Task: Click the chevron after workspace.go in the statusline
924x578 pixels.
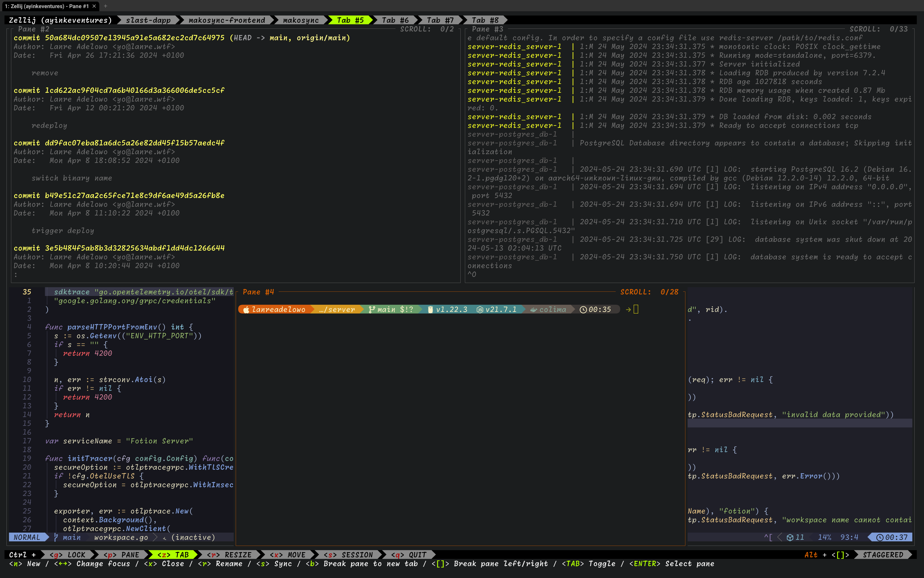Action: 155,538
